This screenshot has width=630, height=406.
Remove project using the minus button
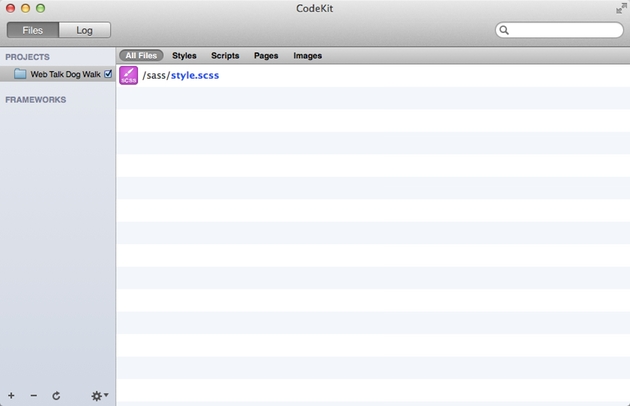[34, 396]
